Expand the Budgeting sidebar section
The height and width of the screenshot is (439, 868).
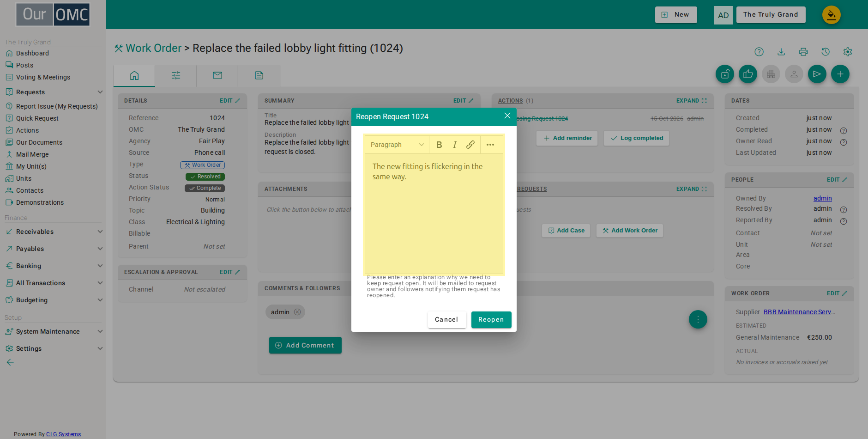(x=54, y=300)
